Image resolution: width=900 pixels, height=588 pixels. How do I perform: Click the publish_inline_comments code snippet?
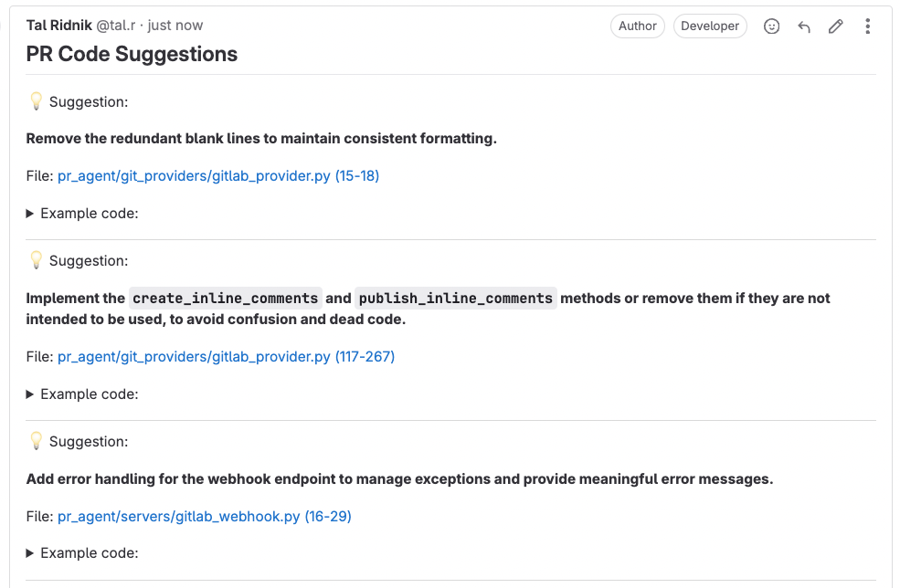[x=456, y=299]
